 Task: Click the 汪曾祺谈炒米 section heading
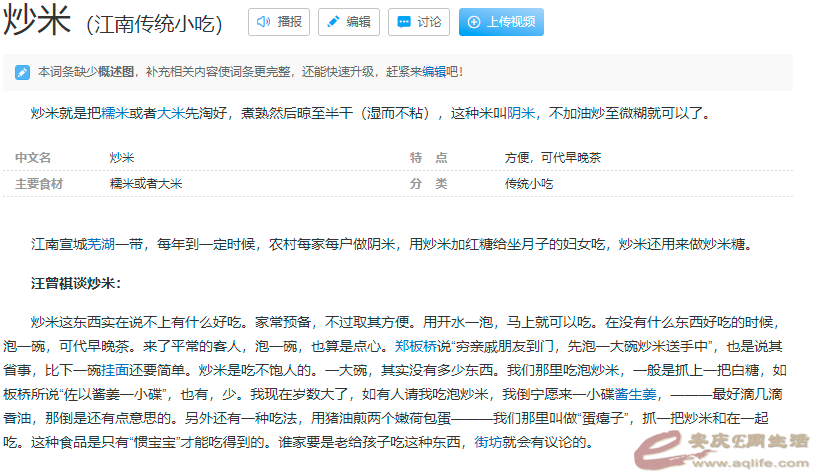(x=75, y=283)
